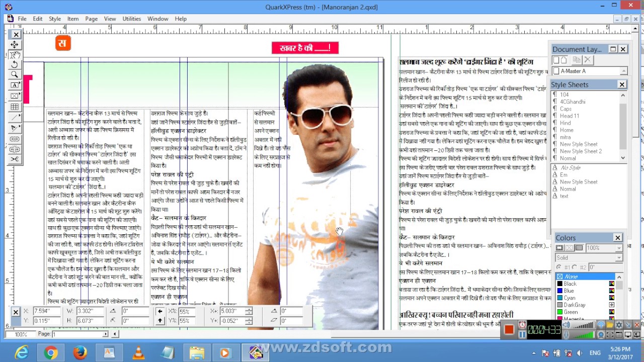The height and width of the screenshot is (362, 644).
Task: Open VLC media player from the taskbar
Action: click(138, 353)
